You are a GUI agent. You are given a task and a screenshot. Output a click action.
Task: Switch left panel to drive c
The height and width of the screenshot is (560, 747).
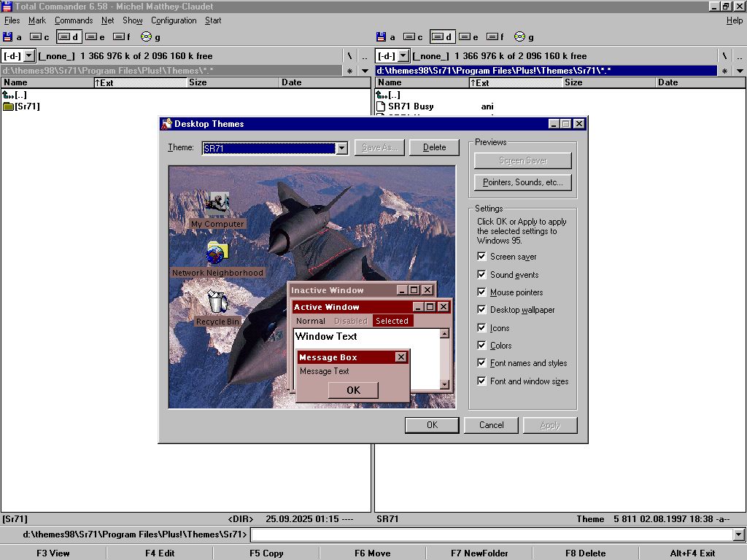39,37
